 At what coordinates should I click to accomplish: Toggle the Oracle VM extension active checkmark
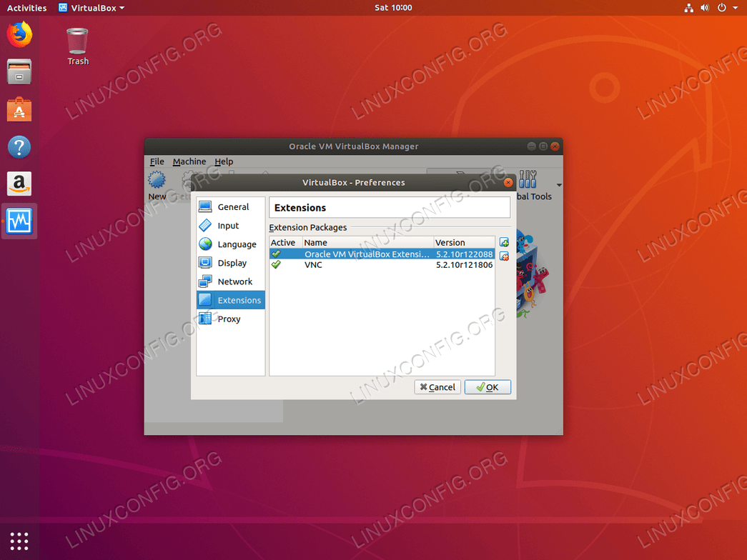[277, 254]
